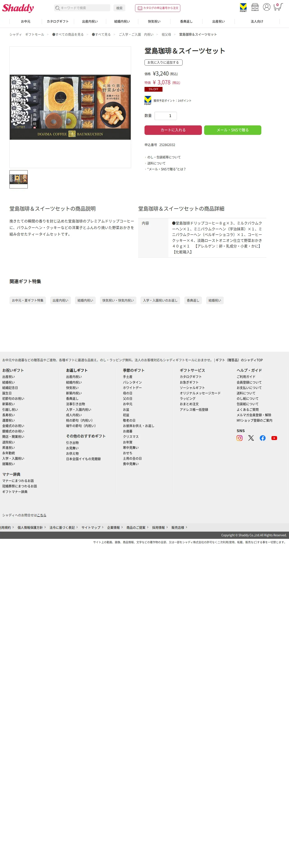This screenshot has height=868, width=289.
Task: Open 香典返し in the top navigation
Action: tap(186, 22)
